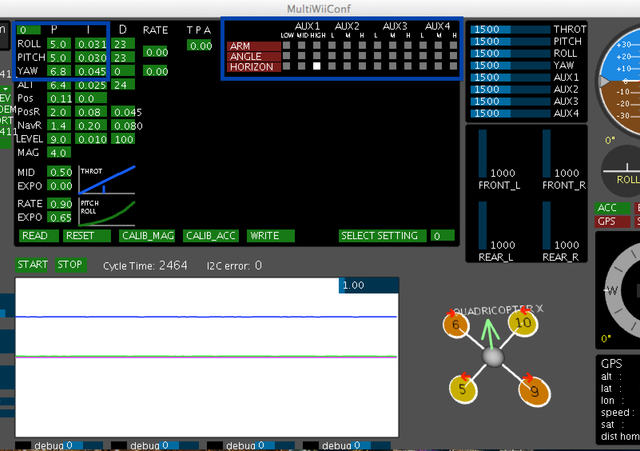640x451 pixels.
Task: Click the I2C error count
Action: click(x=258, y=265)
